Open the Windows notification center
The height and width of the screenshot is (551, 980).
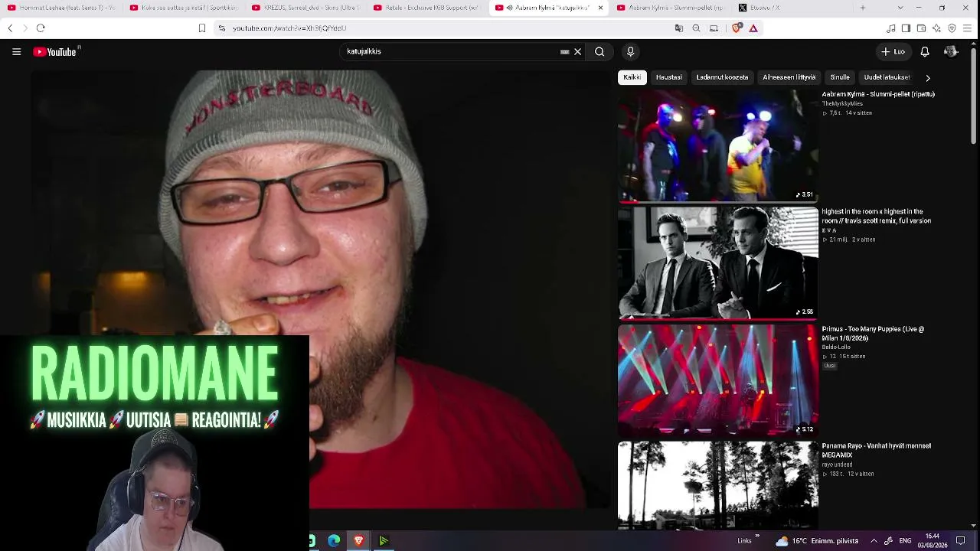click(x=961, y=541)
